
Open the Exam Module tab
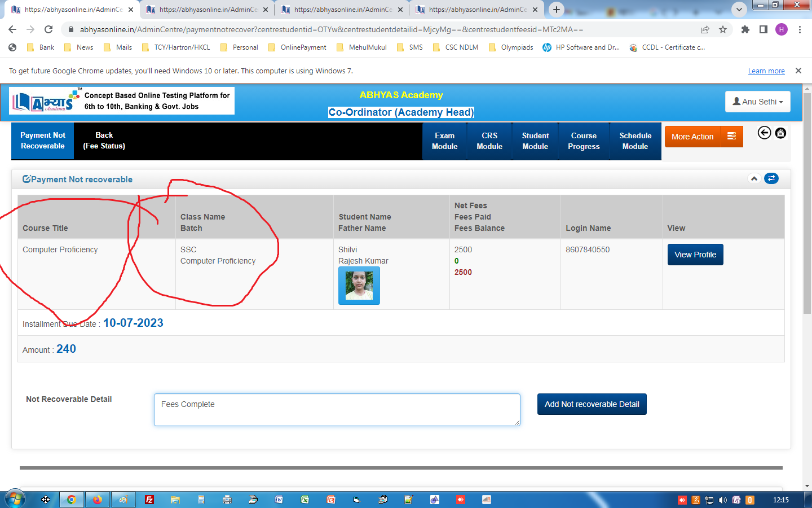[x=444, y=141]
